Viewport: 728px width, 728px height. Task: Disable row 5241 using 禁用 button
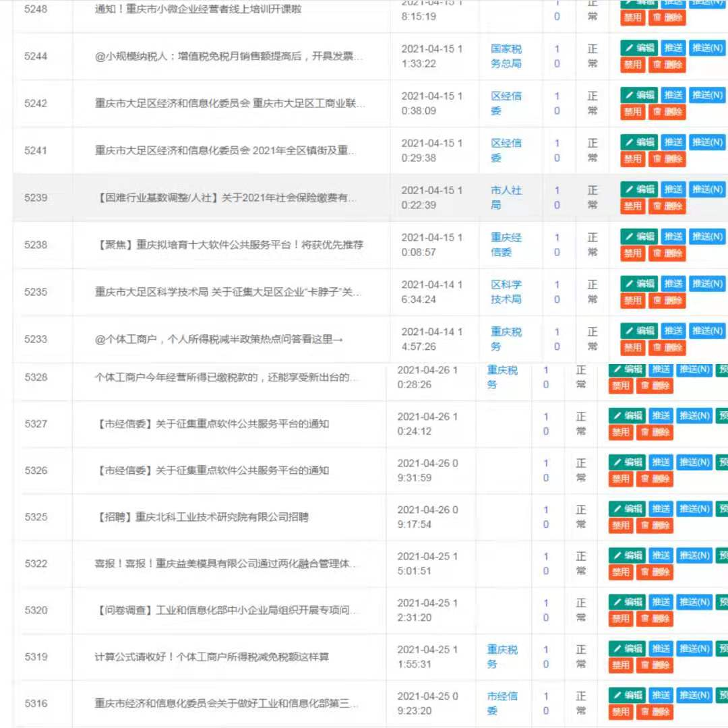[632, 159]
